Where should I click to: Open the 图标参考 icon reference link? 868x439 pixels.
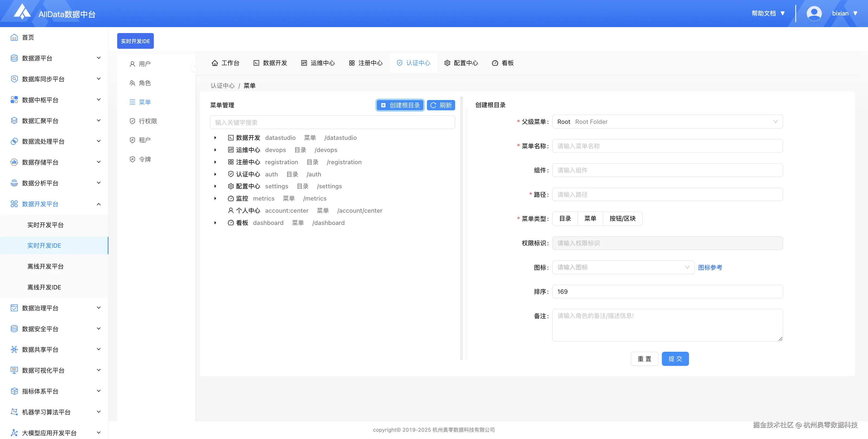click(x=710, y=267)
